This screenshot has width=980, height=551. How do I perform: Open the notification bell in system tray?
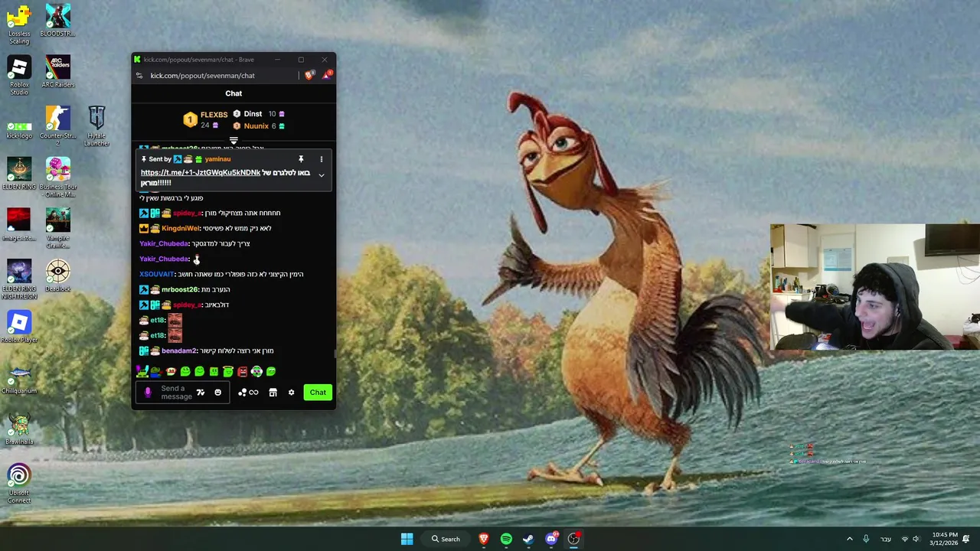(x=966, y=539)
